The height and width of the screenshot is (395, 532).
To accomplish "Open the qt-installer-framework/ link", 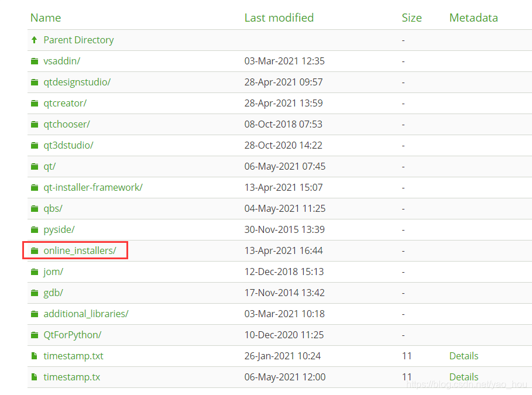I will (93, 187).
